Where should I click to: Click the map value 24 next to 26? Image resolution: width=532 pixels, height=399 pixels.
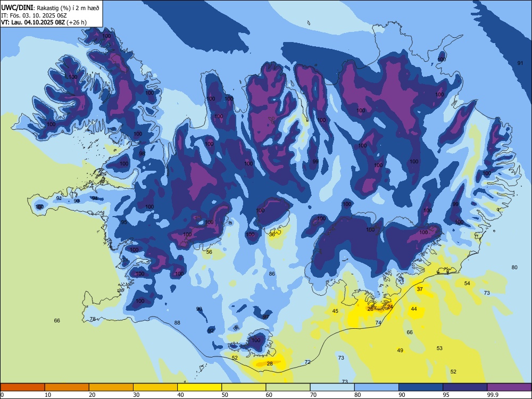(390, 307)
